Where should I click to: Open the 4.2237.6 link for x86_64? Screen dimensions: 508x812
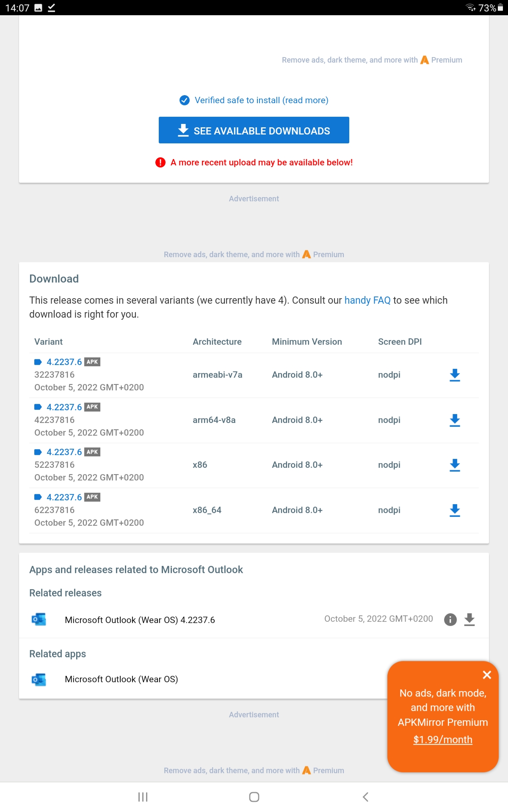click(64, 497)
